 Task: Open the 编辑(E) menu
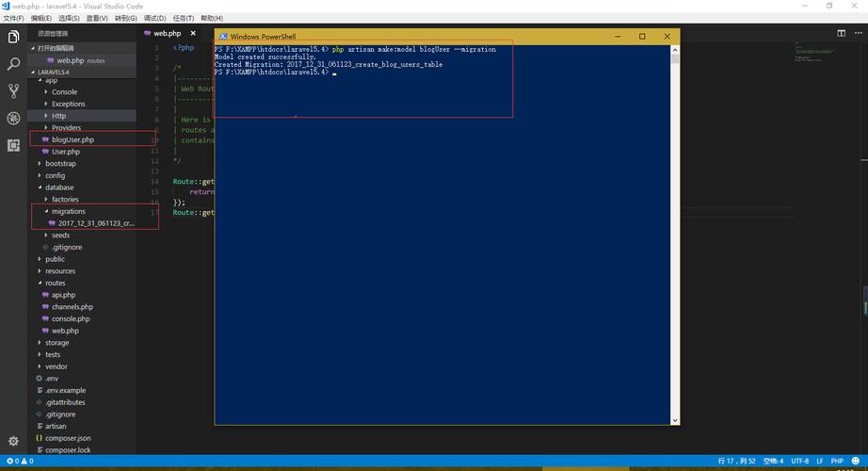tap(41, 18)
